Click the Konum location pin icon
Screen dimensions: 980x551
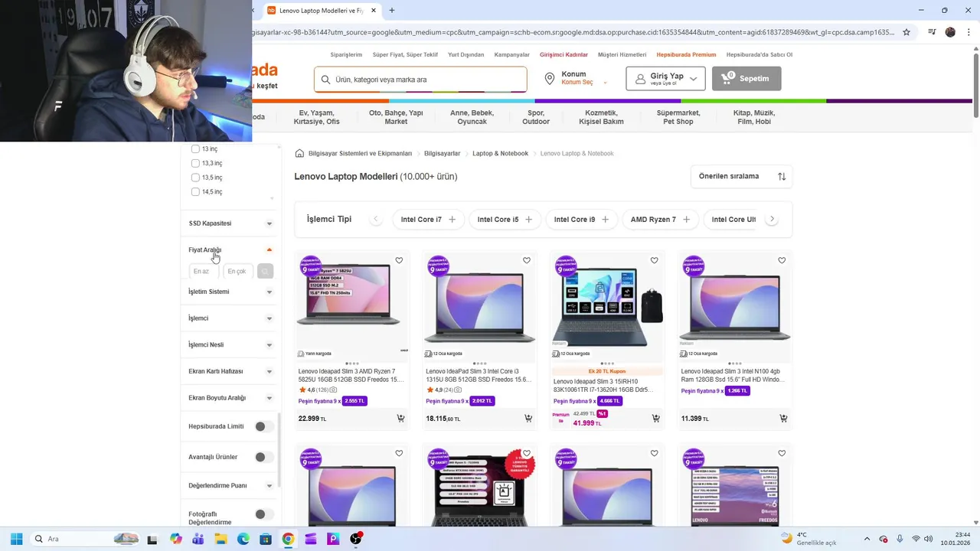[x=550, y=79]
